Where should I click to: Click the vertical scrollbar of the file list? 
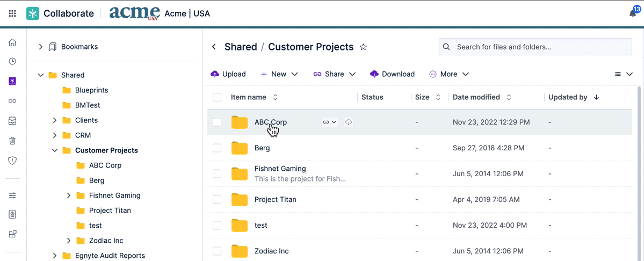(639, 173)
